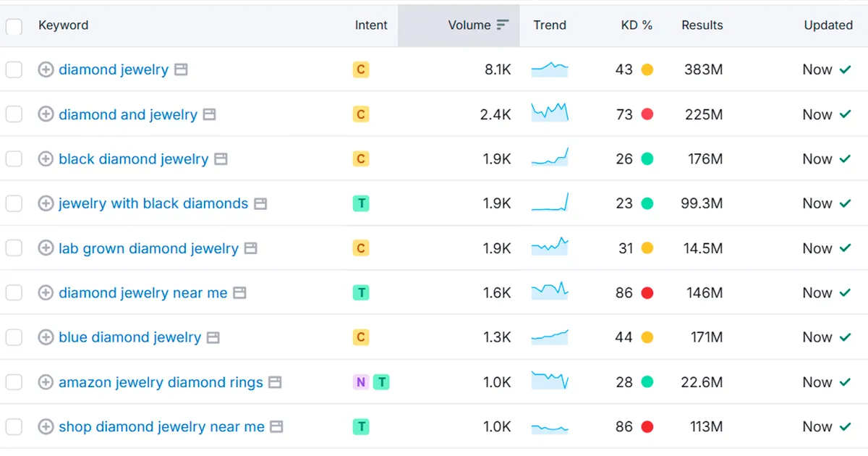Viewport: 868px width, 456px height.
Task: Click the Navigational N badge for amazon jewelry
Action: [x=360, y=382]
